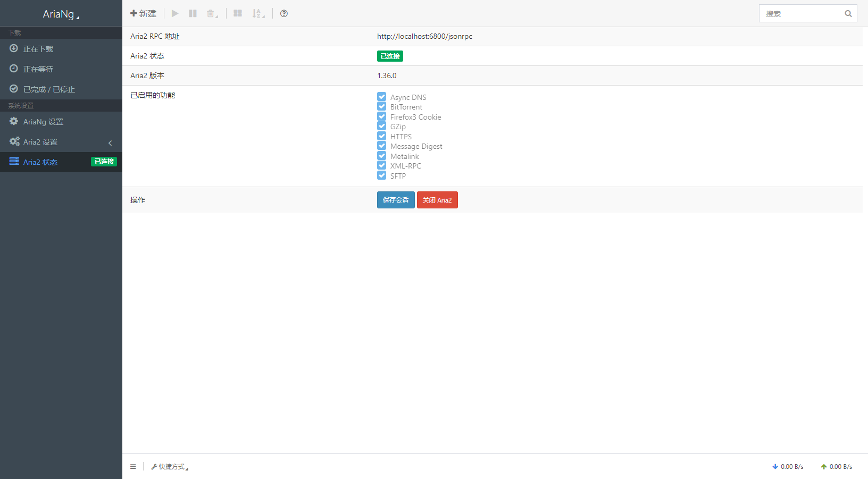Click the check-circle icon beside 已完成
The image size is (868, 479).
point(14,89)
